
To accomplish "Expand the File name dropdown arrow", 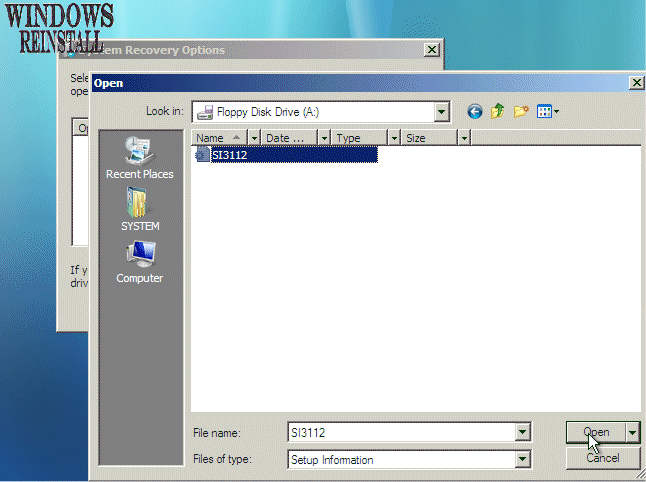I will [x=522, y=432].
